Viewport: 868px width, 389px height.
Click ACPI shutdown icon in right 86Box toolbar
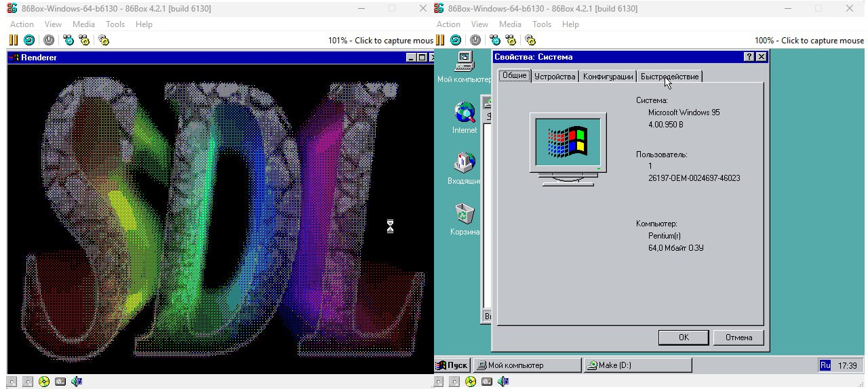click(x=476, y=41)
